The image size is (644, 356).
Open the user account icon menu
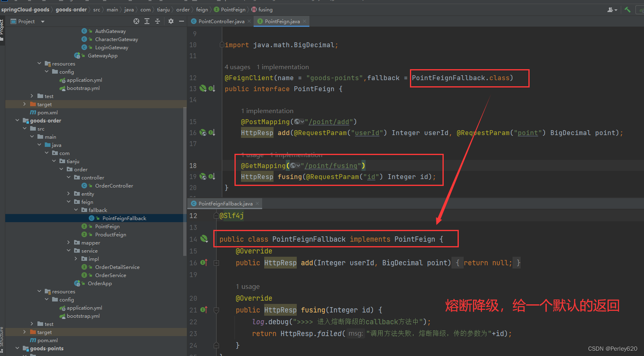pyautogui.click(x=612, y=9)
